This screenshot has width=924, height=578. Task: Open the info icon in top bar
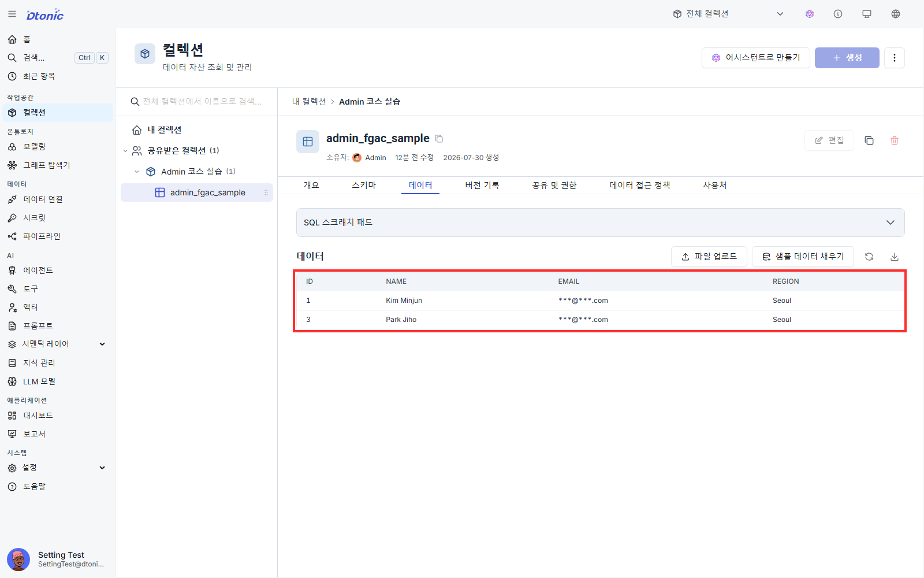(838, 14)
